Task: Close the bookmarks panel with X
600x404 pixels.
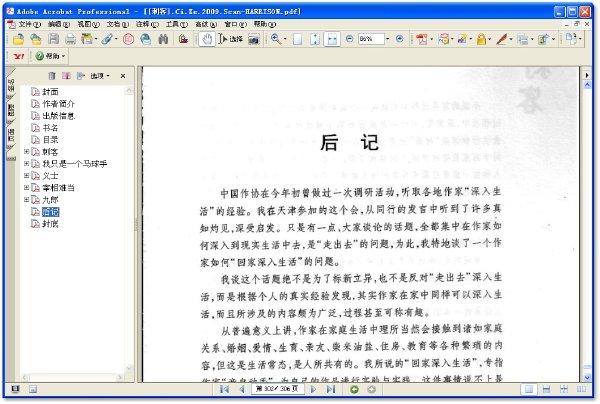Action: click(123, 76)
